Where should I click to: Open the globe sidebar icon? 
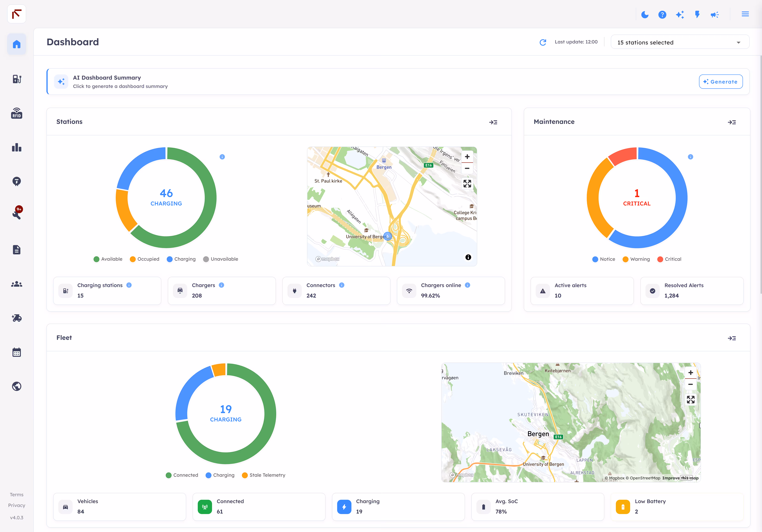[17, 386]
